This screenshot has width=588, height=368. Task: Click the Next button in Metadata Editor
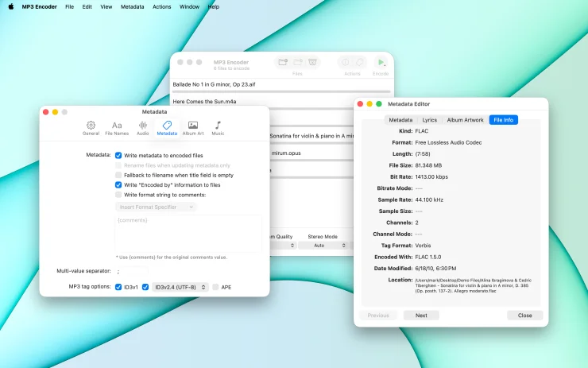click(x=421, y=316)
